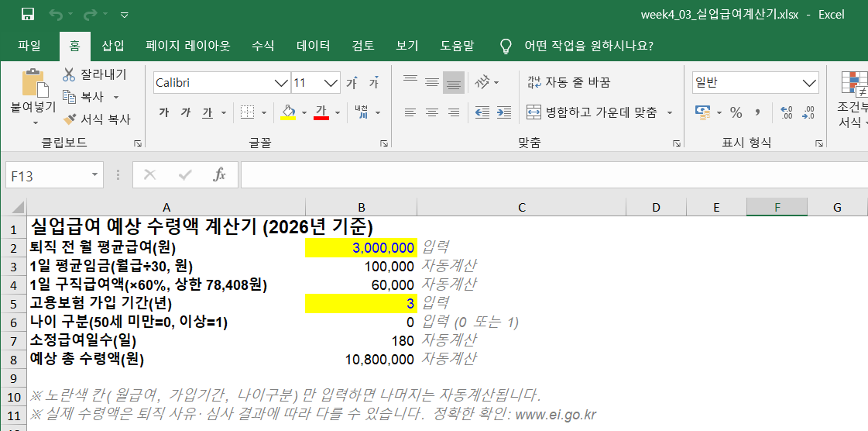The width and height of the screenshot is (868, 431).
Task: Click the fx insert function icon
Action: (219, 176)
